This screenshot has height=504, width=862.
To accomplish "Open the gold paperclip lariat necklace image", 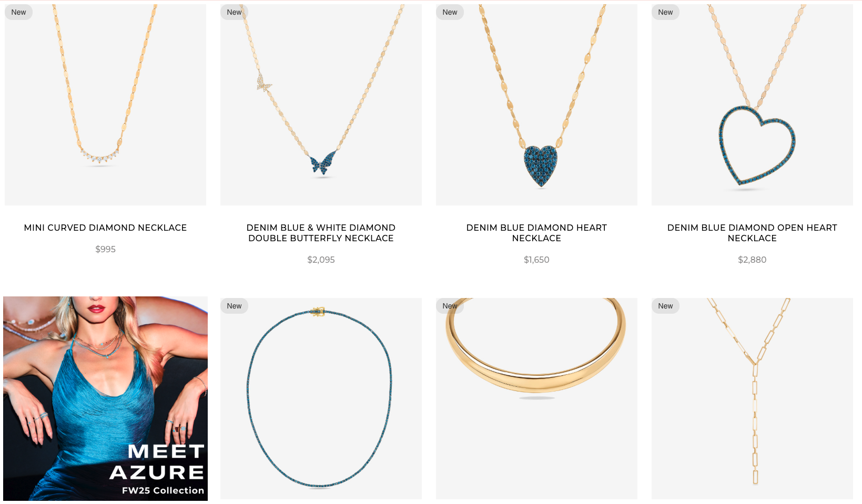I will pyautogui.click(x=752, y=398).
